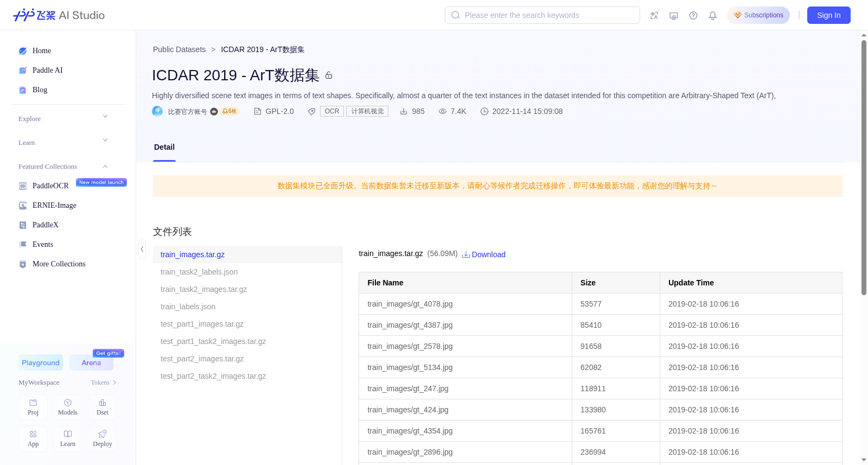The image size is (868, 465).
Task: Open the language translation icon in header
Action: (654, 15)
